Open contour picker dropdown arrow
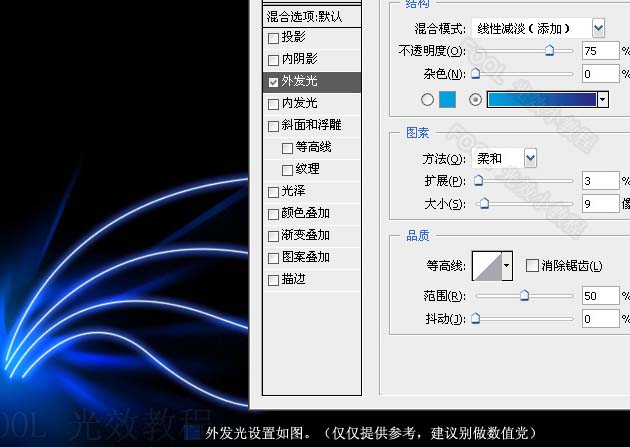The image size is (630, 447). point(507,266)
